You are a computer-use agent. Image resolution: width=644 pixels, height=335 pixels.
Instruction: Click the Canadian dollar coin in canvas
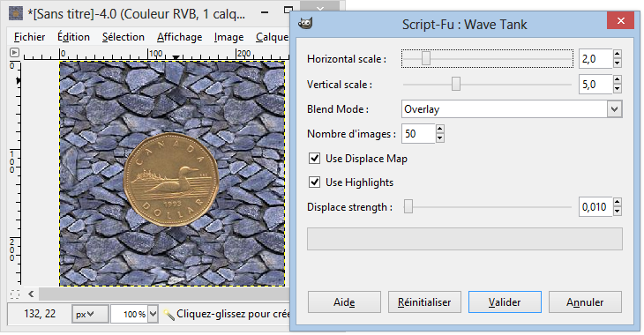(x=171, y=180)
